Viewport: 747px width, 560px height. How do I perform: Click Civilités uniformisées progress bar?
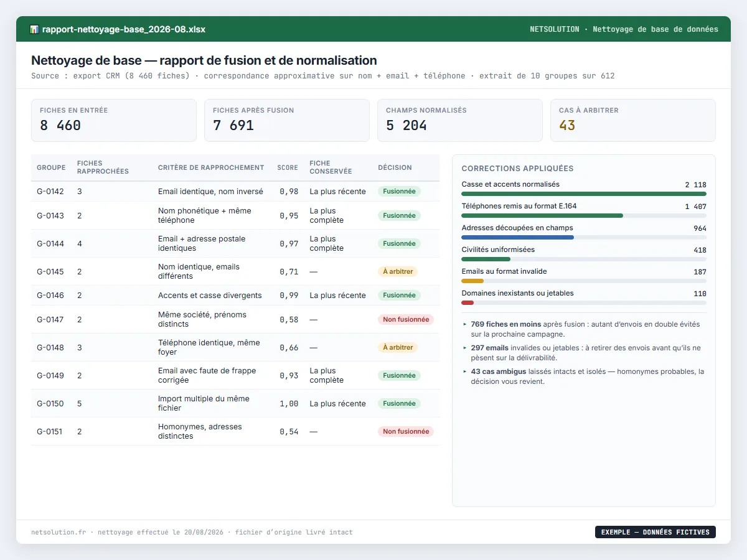click(x=584, y=259)
